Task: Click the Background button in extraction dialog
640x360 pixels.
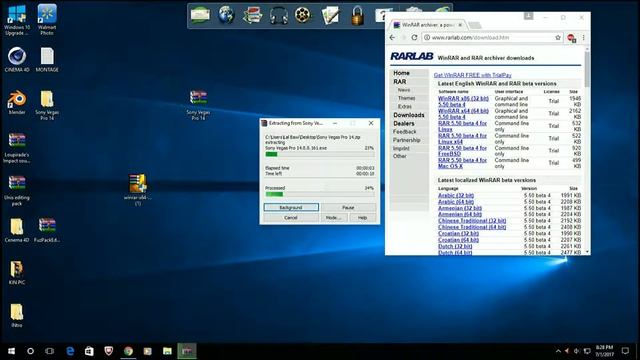Action: 291,207
